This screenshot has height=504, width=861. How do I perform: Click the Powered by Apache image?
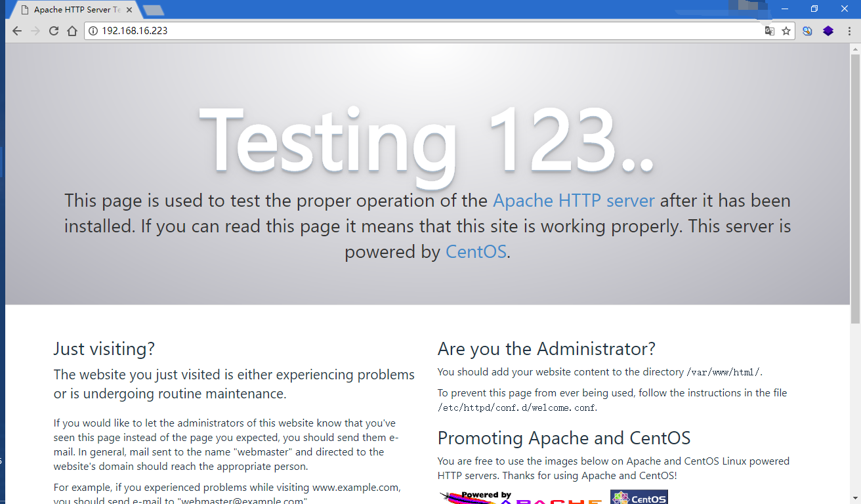[x=520, y=497]
